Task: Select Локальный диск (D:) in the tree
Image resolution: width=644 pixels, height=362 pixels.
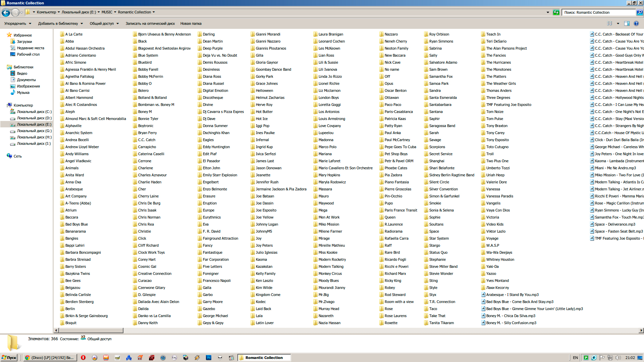Action: [x=34, y=118]
